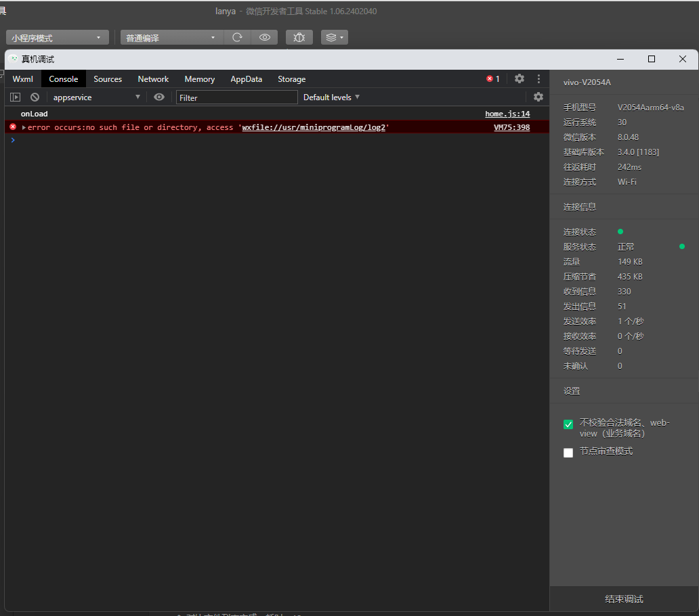Open the wxfile://usr/miniprogramLog/log2 link
Image resolution: width=699 pixels, height=616 pixels.
click(x=314, y=127)
